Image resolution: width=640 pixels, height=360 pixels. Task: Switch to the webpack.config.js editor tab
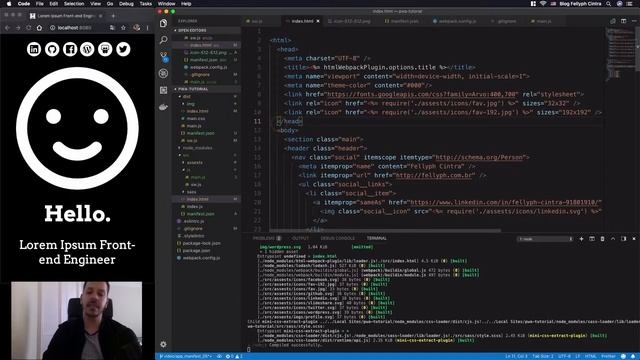tap(457, 21)
